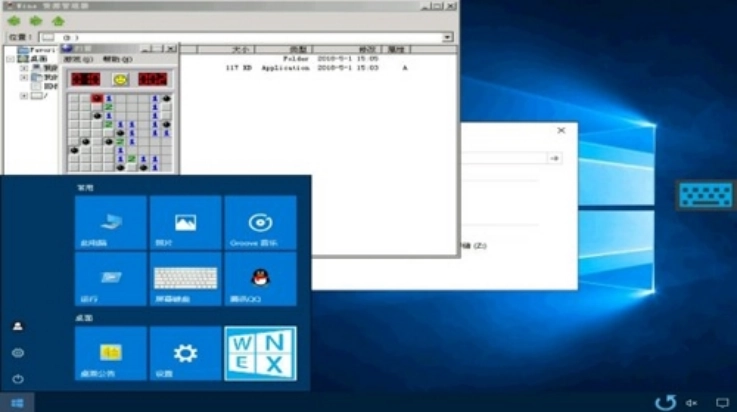Click the arrow button beside the dialog text field
This screenshot has height=412, width=737.
pyautogui.click(x=553, y=158)
